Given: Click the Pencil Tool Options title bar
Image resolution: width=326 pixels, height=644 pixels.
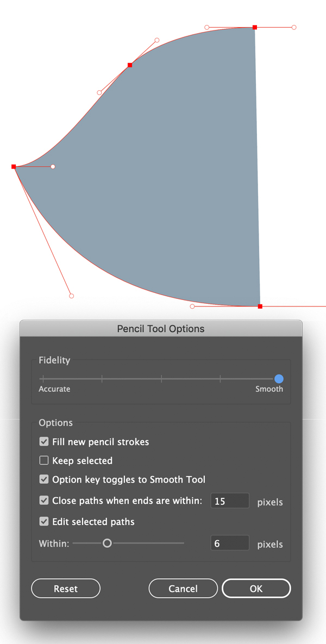Looking at the screenshot, I should click(x=161, y=329).
